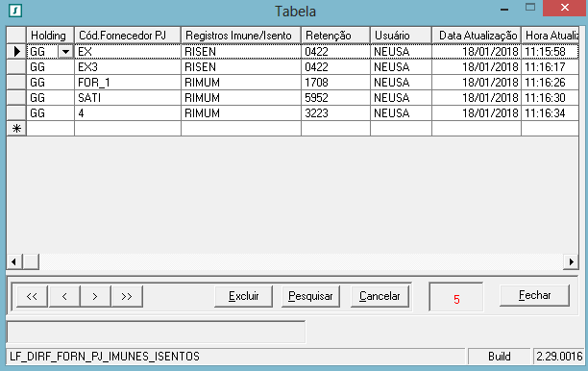
Task: Click the empty Holding cell in the new row
Action: [x=50, y=129]
